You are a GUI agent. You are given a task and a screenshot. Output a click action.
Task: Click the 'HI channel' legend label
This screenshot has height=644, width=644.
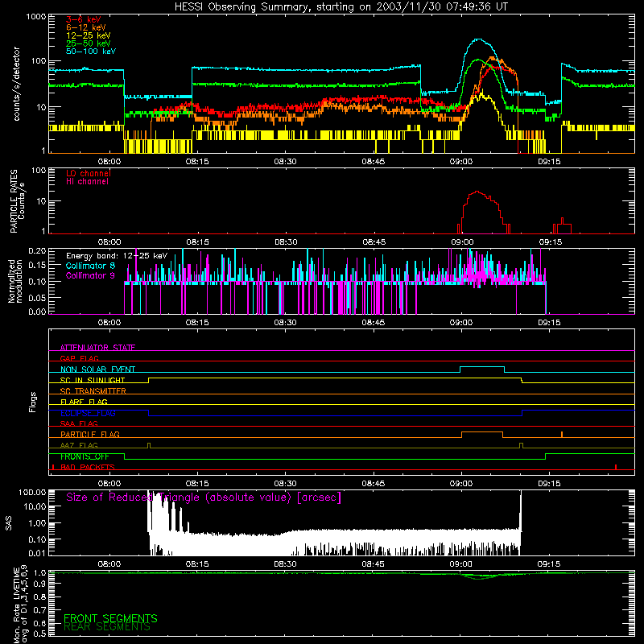click(x=87, y=182)
